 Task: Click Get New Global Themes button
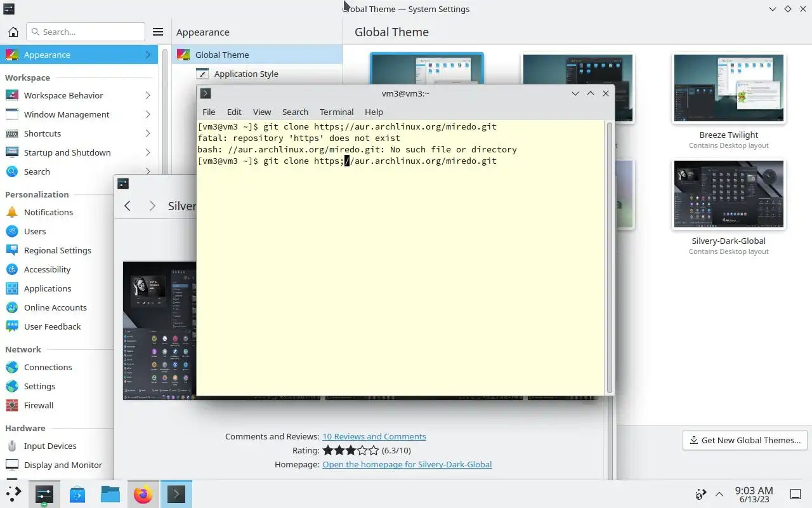pyautogui.click(x=745, y=440)
